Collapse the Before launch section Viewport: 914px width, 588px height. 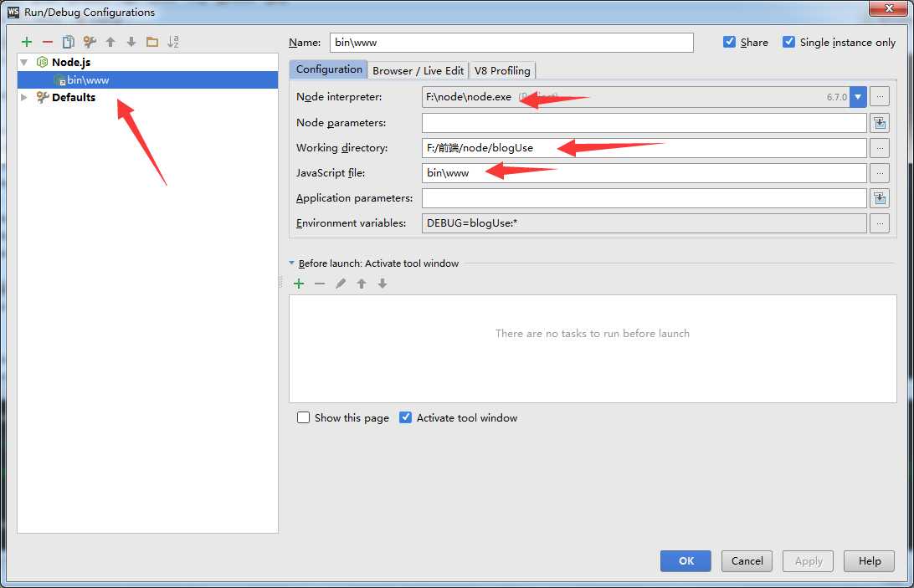291,263
